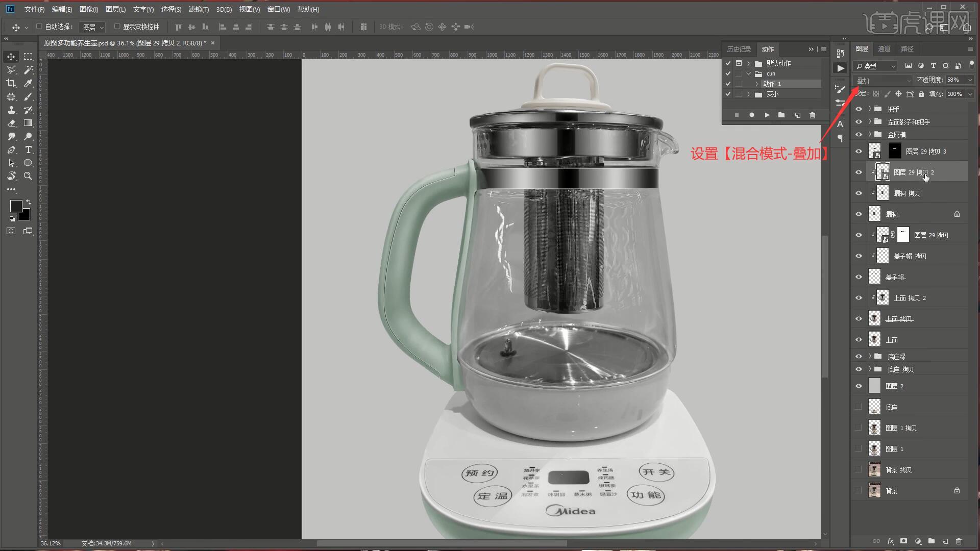Screen dimensions: 980x551
Task: Expand the 把手 layer group
Action: pyautogui.click(x=870, y=109)
